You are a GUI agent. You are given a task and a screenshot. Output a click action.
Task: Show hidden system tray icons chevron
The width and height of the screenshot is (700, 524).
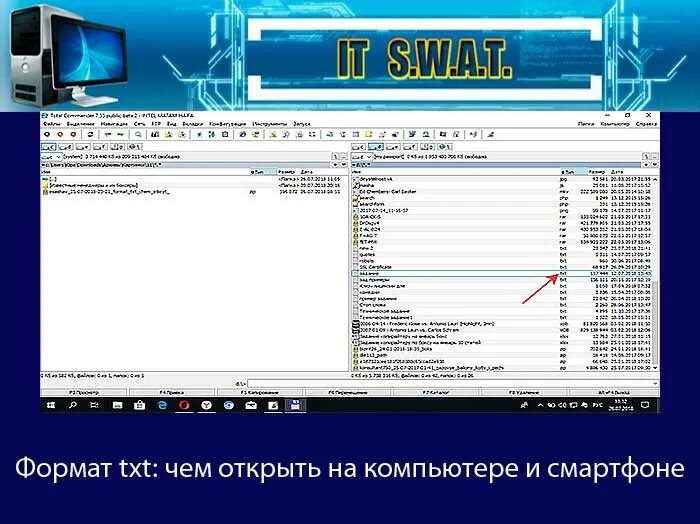click(x=540, y=405)
